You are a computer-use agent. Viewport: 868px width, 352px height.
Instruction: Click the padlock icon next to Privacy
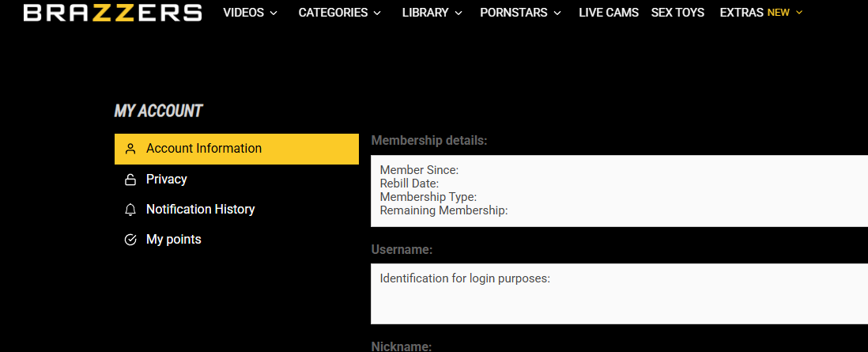pyautogui.click(x=131, y=180)
